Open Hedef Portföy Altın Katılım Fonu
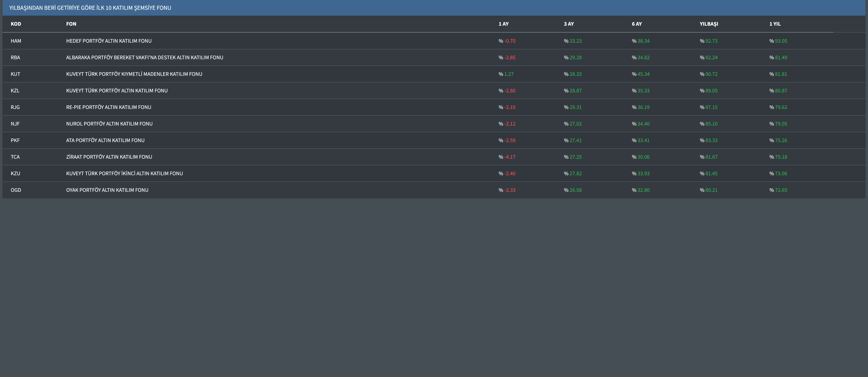The image size is (868, 377). coord(109,41)
